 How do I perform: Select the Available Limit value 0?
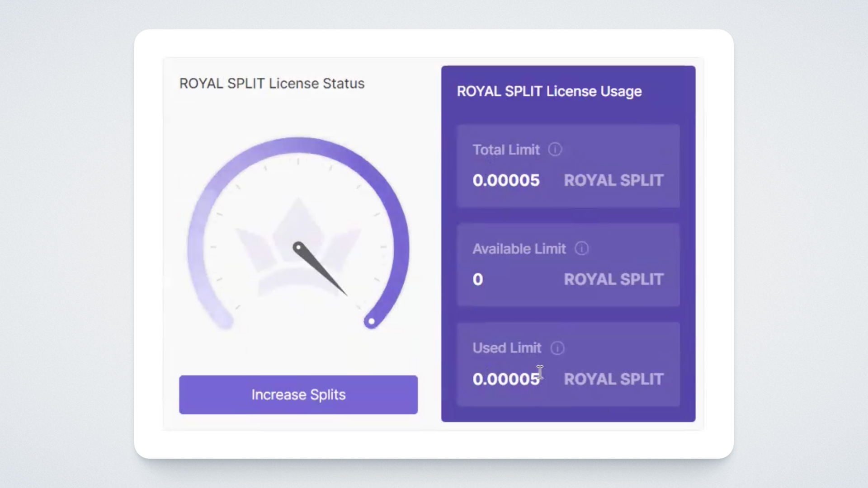click(x=477, y=279)
